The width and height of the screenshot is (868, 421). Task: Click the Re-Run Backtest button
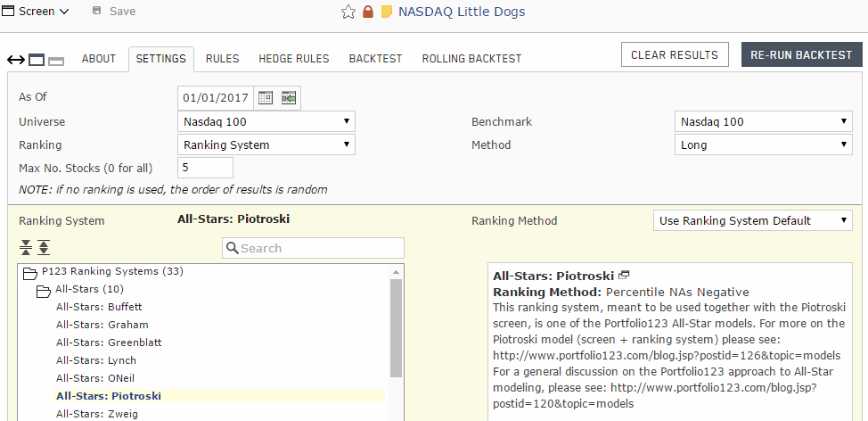801,54
